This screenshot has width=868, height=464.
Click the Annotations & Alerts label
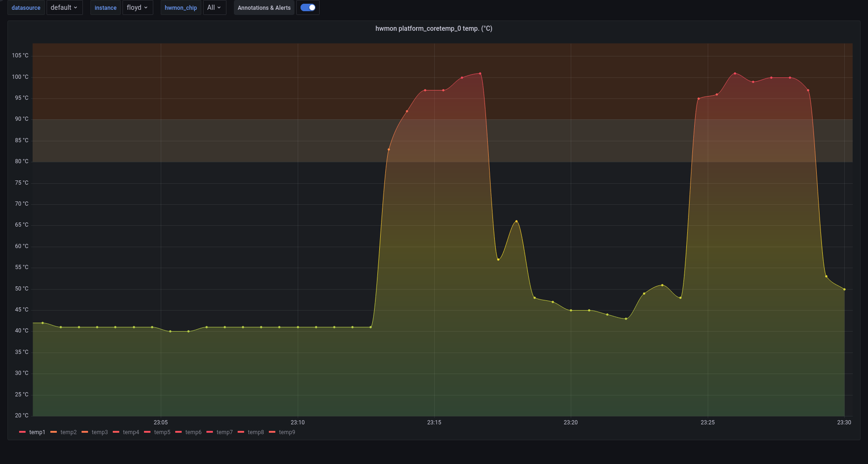(x=264, y=8)
